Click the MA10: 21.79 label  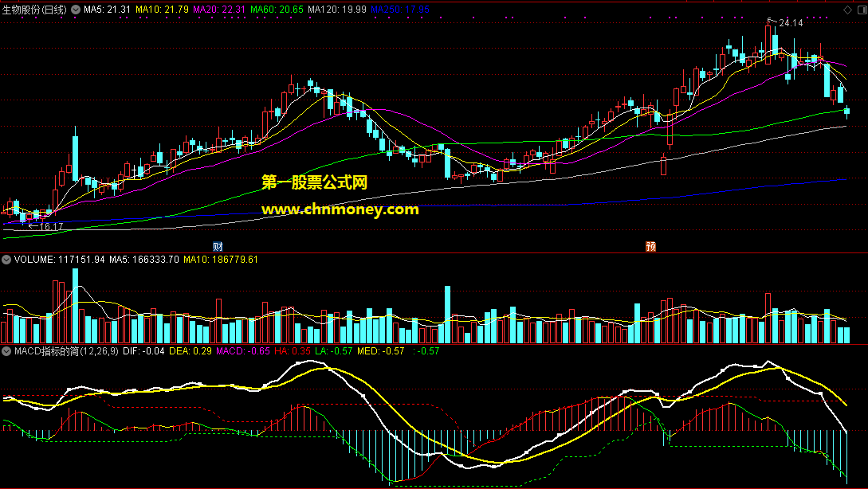click(x=162, y=10)
